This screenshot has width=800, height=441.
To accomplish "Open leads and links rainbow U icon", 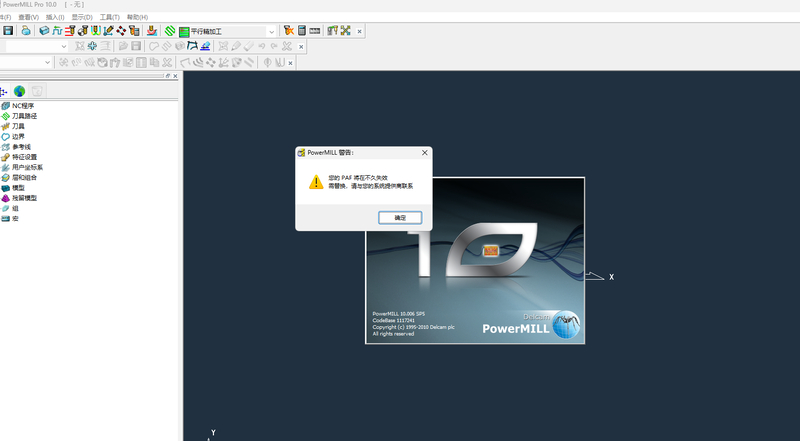I will (x=95, y=31).
